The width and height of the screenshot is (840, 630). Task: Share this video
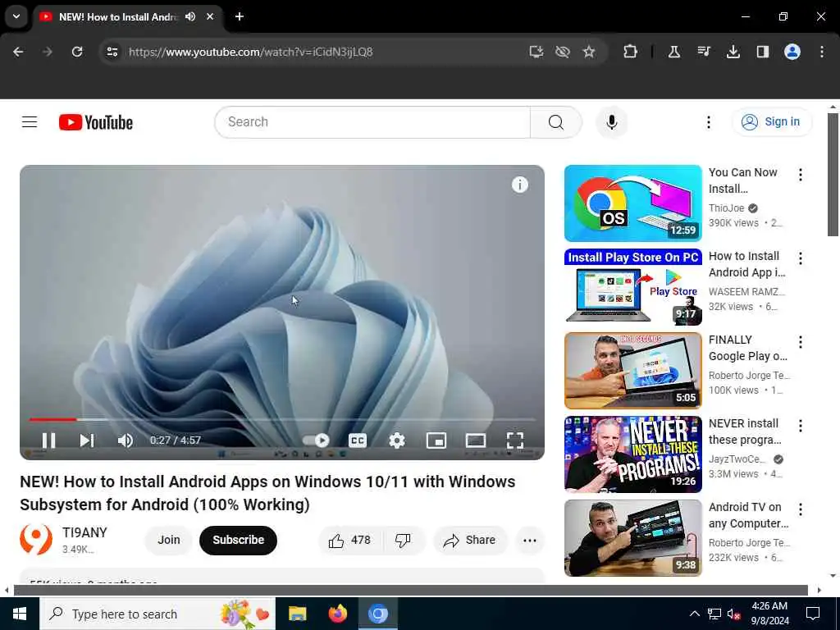click(x=469, y=540)
